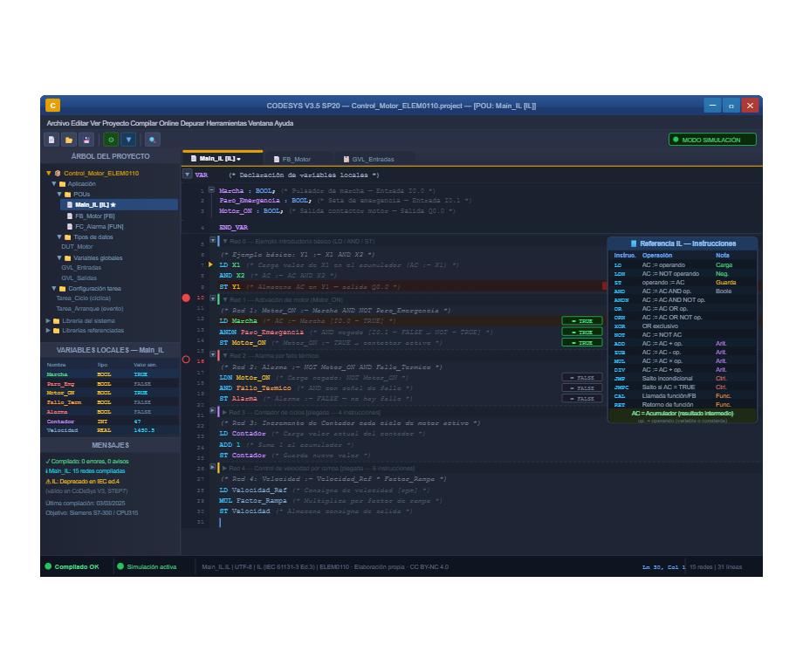Click the green Compilado OK status dot

pos(48,566)
